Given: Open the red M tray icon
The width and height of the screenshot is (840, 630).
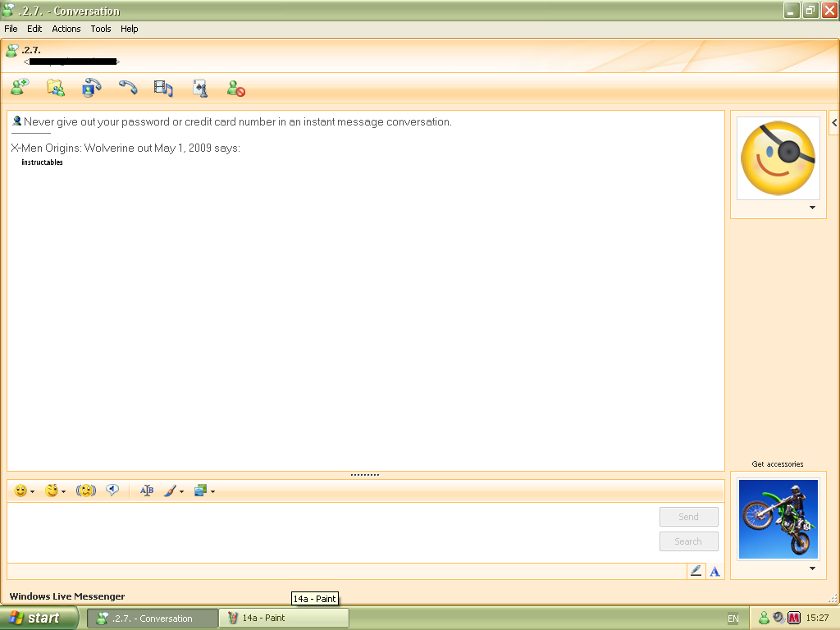Looking at the screenshot, I should [794, 618].
